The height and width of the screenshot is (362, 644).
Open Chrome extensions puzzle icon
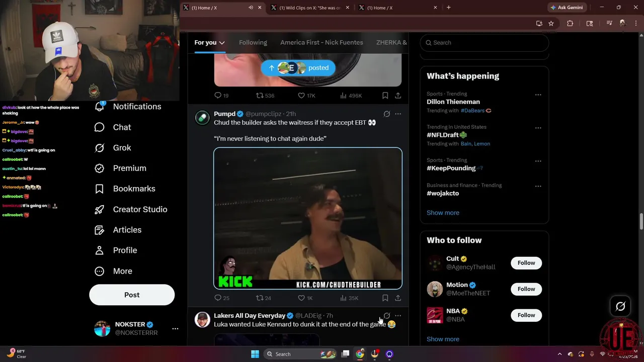click(570, 23)
